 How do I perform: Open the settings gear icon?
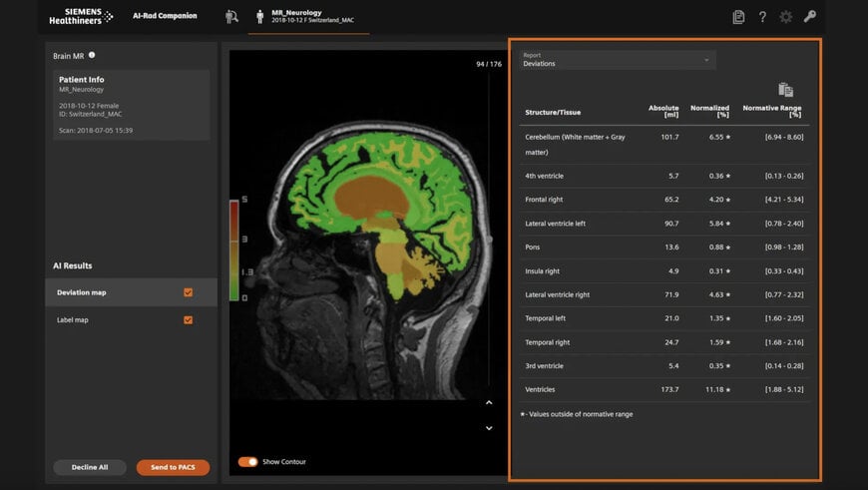(x=786, y=17)
